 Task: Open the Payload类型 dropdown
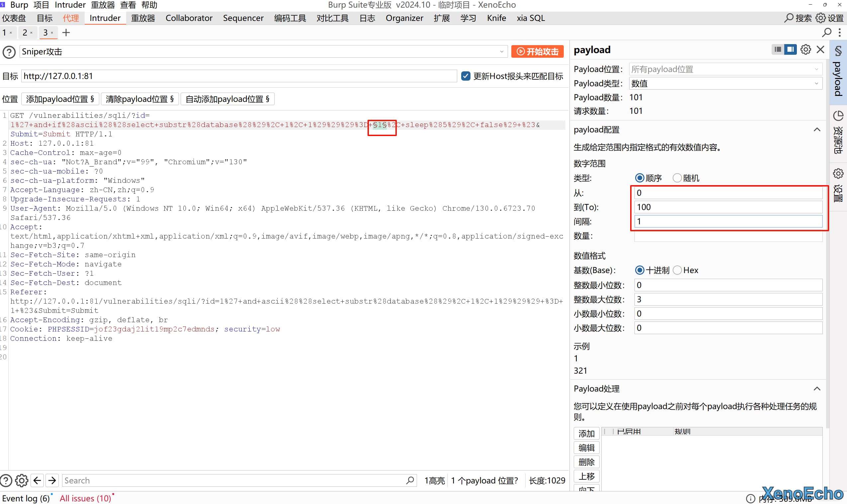click(725, 84)
